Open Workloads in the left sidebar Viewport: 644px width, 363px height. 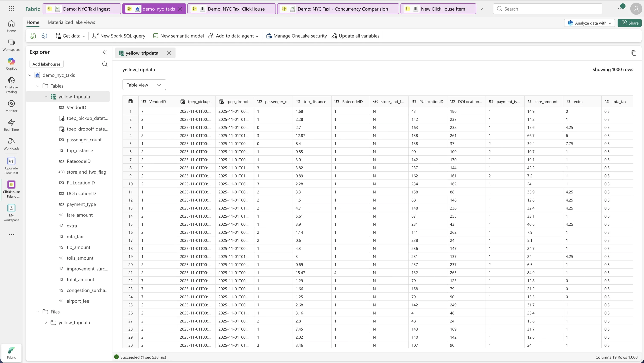[x=11, y=144]
